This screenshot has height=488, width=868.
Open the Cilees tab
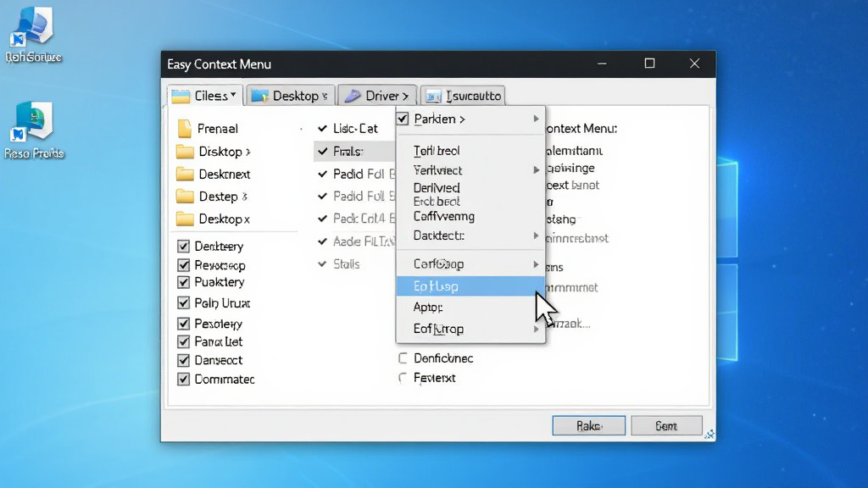pos(205,96)
